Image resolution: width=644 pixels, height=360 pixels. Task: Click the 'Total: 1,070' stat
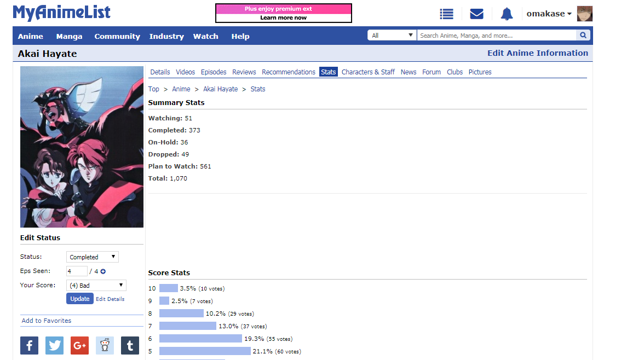(168, 178)
